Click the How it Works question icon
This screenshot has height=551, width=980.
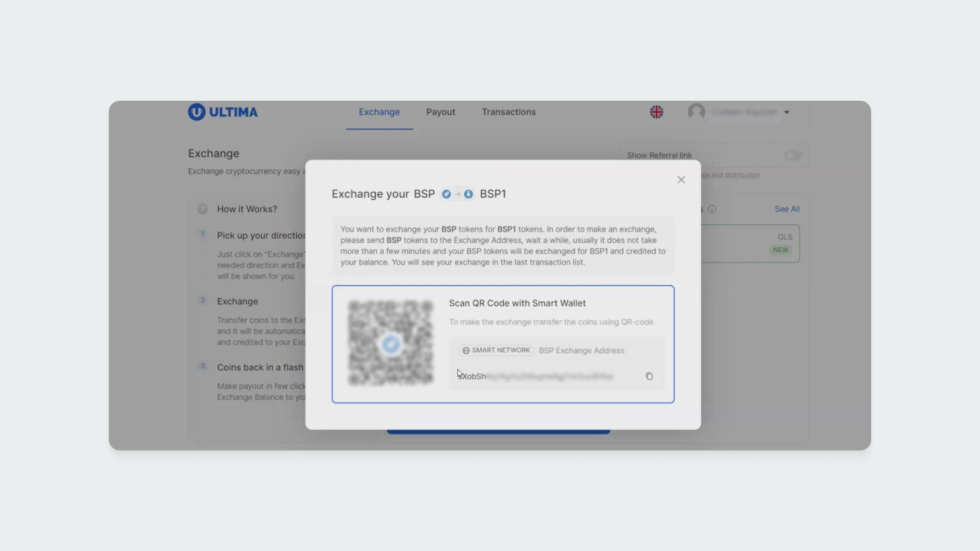(x=203, y=209)
